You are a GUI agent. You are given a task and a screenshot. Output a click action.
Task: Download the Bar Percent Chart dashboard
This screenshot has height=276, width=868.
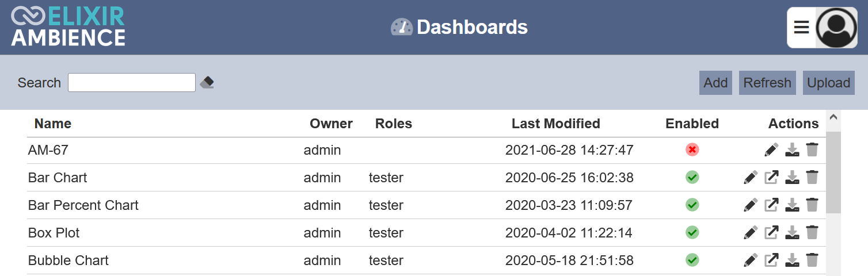pyautogui.click(x=793, y=205)
